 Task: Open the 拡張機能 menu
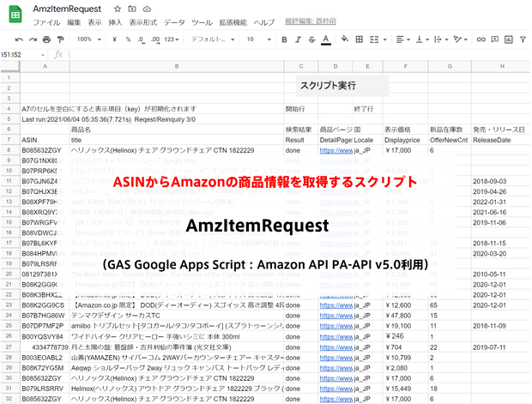pos(233,22)
